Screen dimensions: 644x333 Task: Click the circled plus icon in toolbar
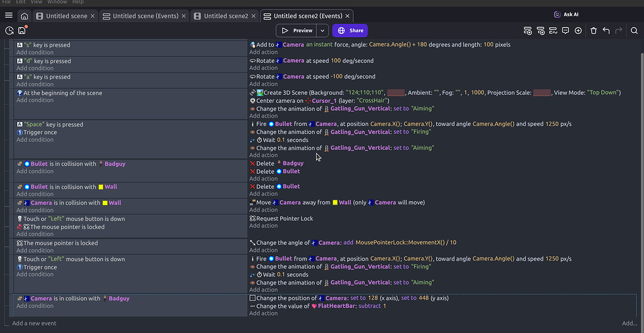coord(579,30)
